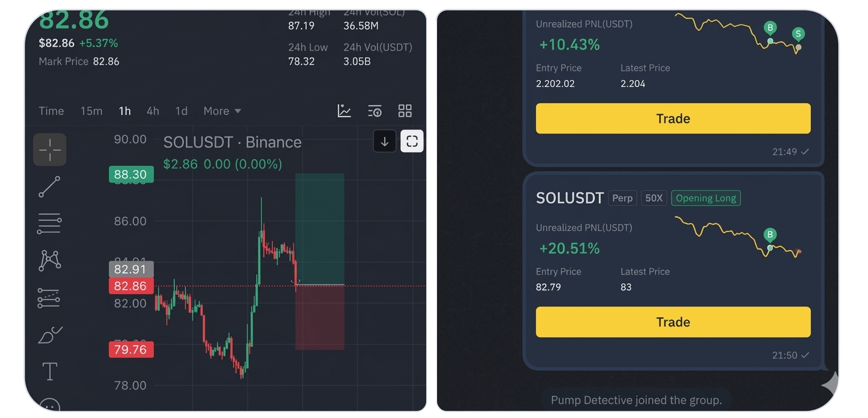Select the 1d timeframe
The height and width of the screenshot is (418, 868).
pos(181,111)
